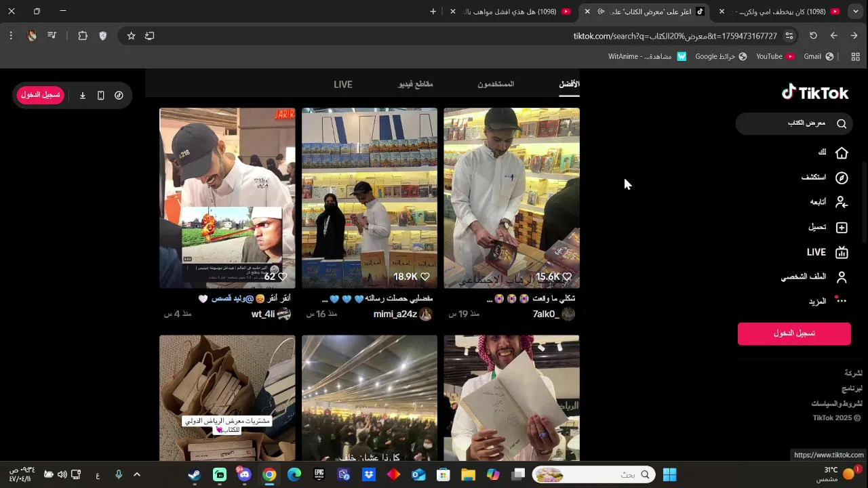Screen dimensions: 868x488
Task: Open the thumbnail of man holding paper document
Action: [x=511, y=398]
